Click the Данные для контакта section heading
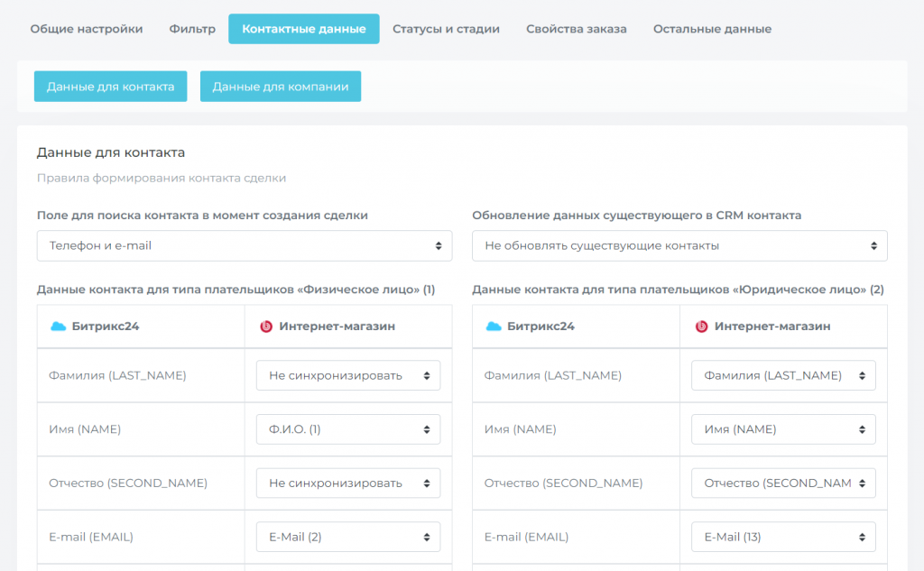The width and height of the screenshot is (924, 571). pyautogui.click(x=111, y=152)
